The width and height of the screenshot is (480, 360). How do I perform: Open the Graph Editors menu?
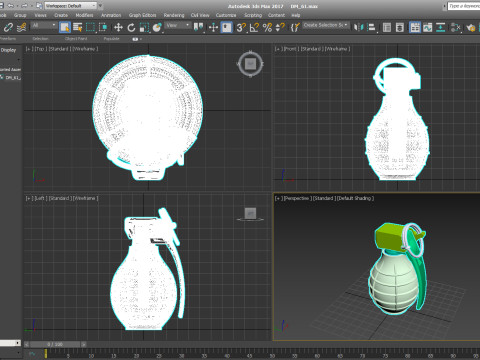(x=142, y=15)
